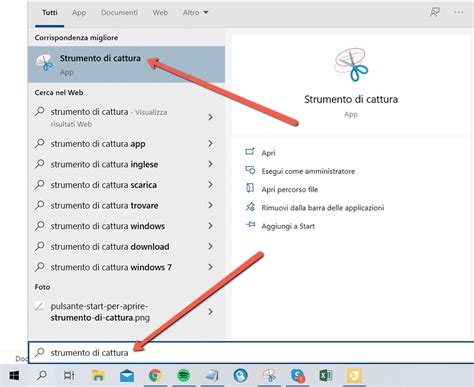Expand arrow for 'strumento di cattura inglese'
This screenshot has height=387, width=474.
tap(210, 164)
